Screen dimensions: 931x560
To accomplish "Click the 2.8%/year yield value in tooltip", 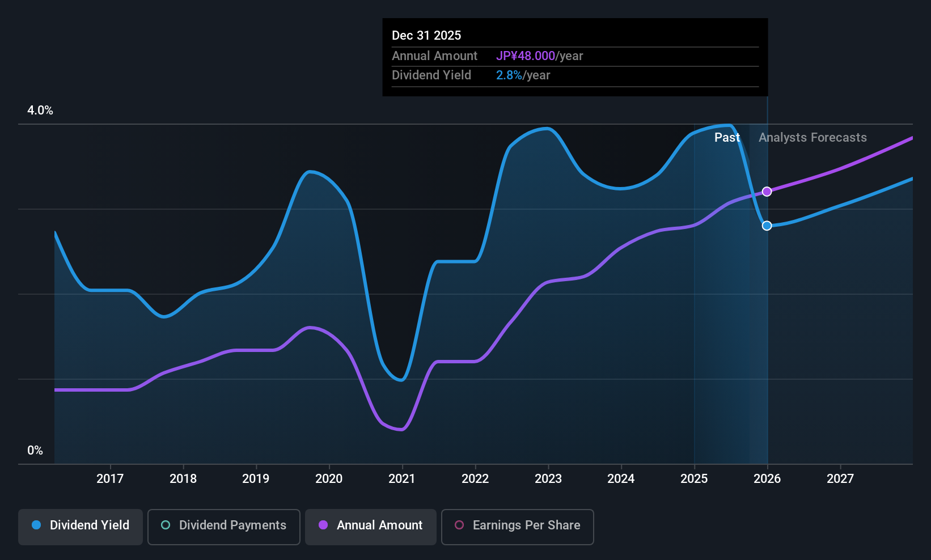I will point(523,75).
